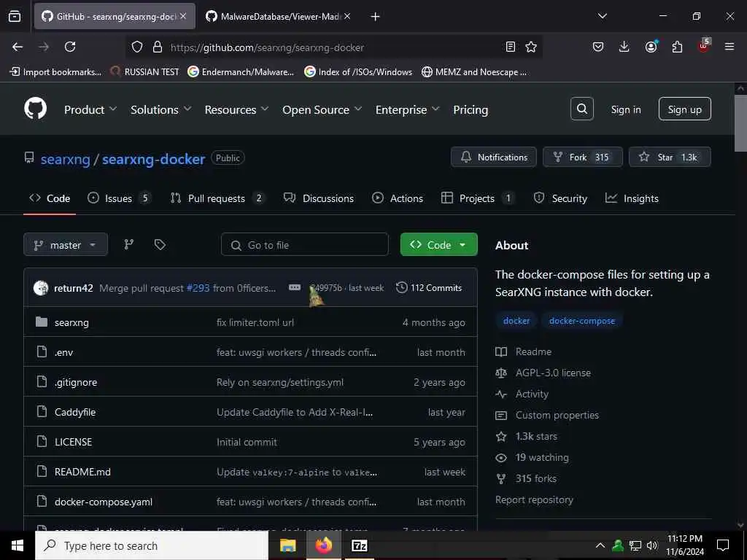The width and height of the screenshot is (747, 560).
Task: Close the MalwareDatabase tab
Action: pos(347,16)
